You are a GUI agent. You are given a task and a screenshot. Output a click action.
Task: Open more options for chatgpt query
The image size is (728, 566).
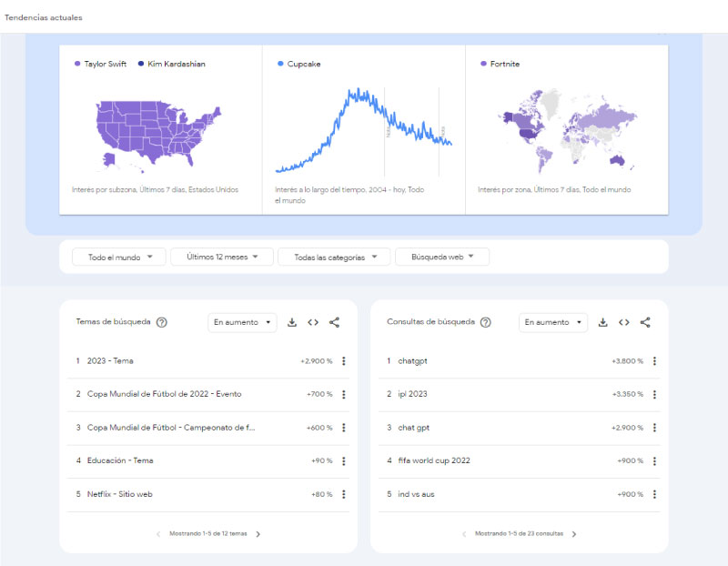(654, 360)
